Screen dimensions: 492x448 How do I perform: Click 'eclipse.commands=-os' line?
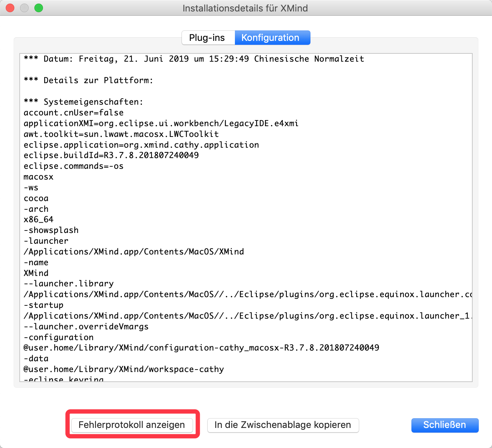click(x=73, y=166)
